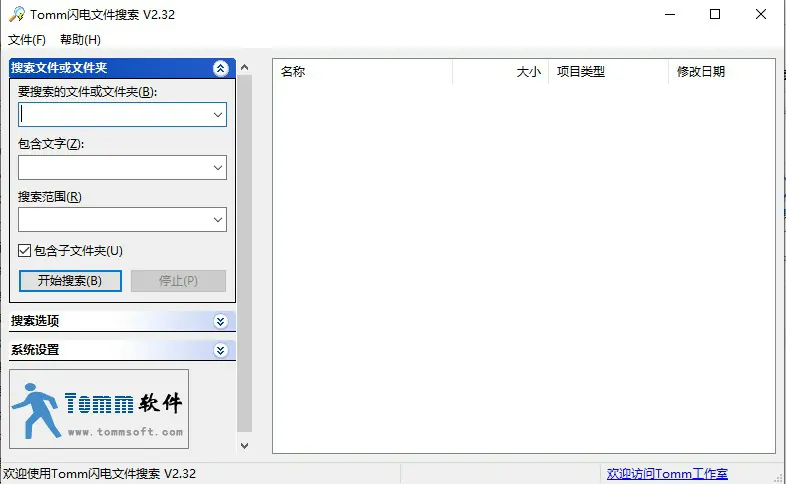Expand the 系统设置 panel chevron
786x484 pixels.
[221, 350]
